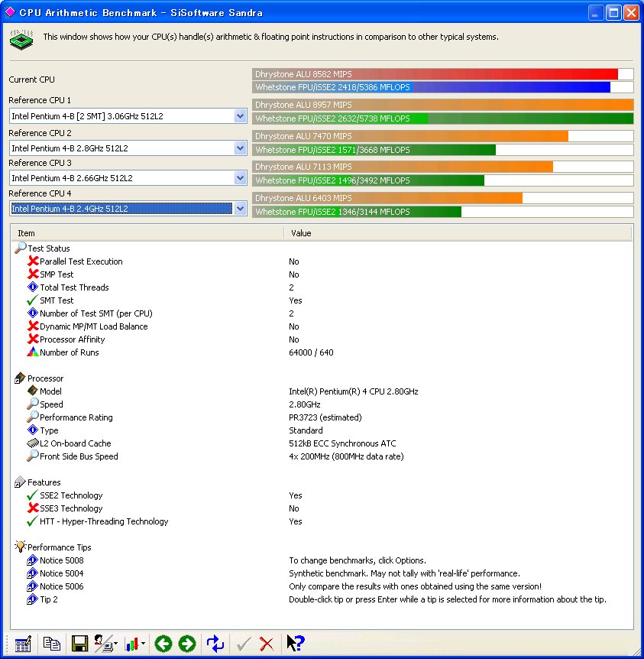Image resolution: width=644 pixels, height=659 pixels.
Task: Click the value '4x 200MHz (800MHz data rate)'
Action: (x=346, y=456)
